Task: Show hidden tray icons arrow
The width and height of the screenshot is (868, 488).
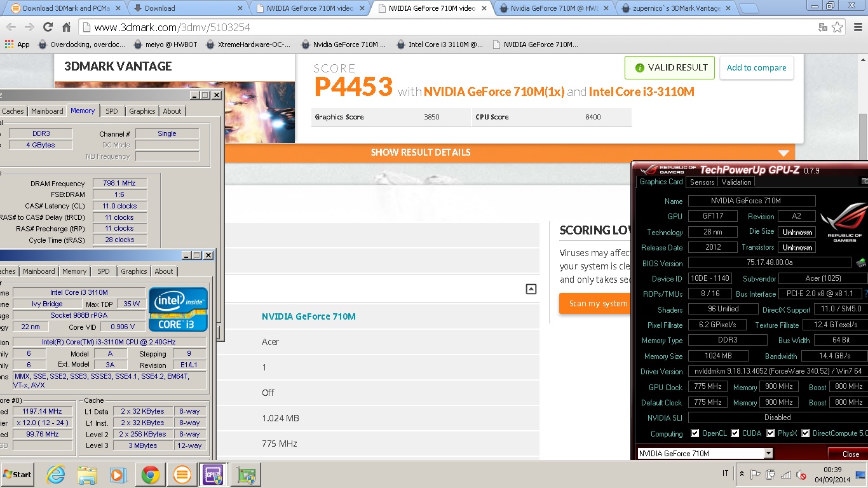Action: 742,474
